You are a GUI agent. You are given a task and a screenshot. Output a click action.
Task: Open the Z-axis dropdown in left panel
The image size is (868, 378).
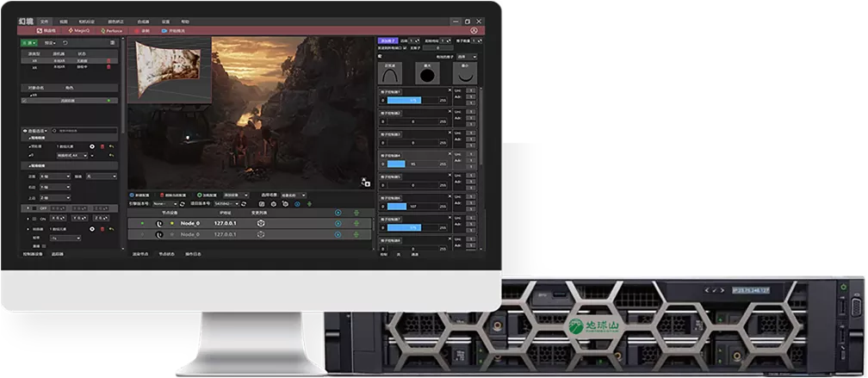pos(55,198)
